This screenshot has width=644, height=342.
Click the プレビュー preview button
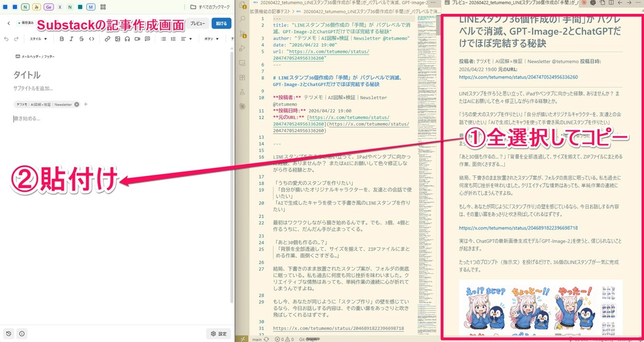pos(197,23)
